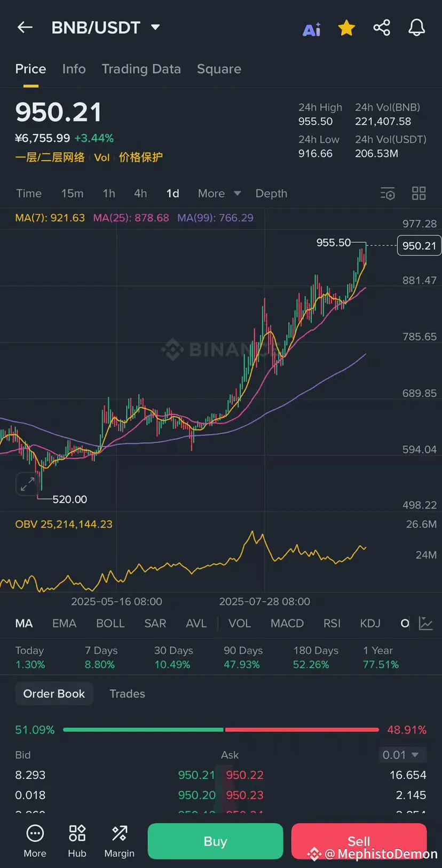
Task: Switch to the Price tab
Action: (x=30, y=69)
